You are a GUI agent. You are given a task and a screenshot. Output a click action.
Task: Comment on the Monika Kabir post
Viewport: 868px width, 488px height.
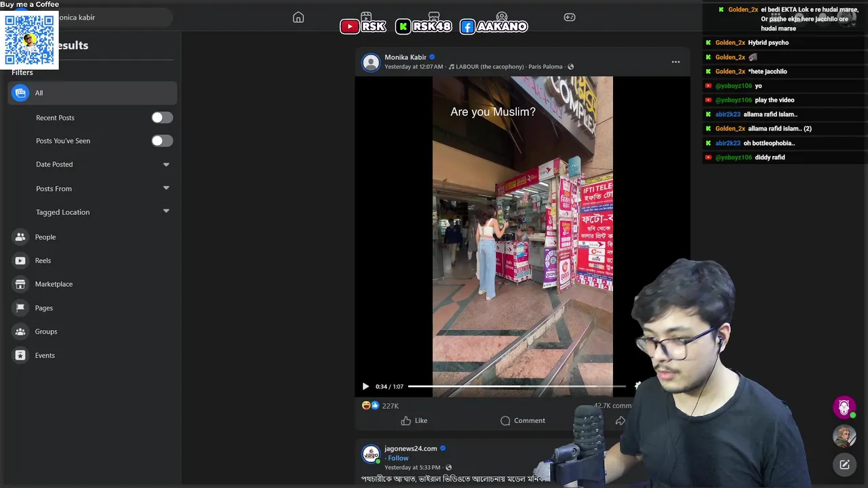(x=523, y=421)
